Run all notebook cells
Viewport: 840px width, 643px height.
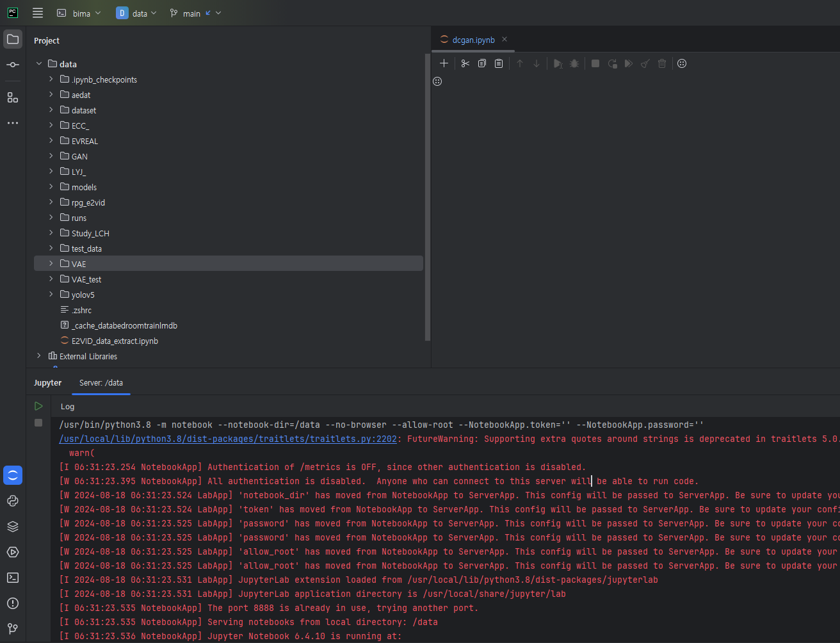point(629,63)
